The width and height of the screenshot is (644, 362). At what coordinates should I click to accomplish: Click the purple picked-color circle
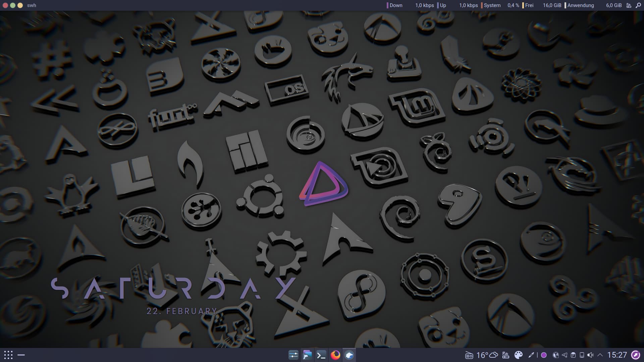(x=544, y=355)
